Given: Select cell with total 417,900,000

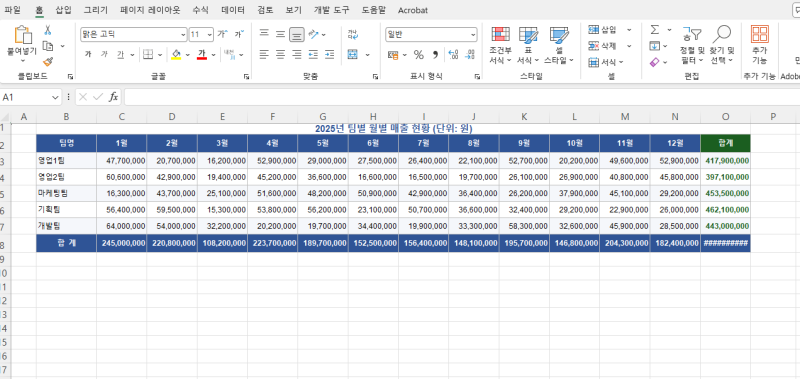Looking at the screenshot, I should [x=726, y=161].
